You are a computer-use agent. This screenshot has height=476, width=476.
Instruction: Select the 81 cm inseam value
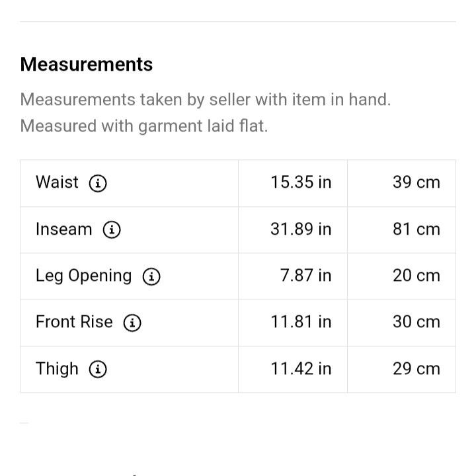(416, 229)
